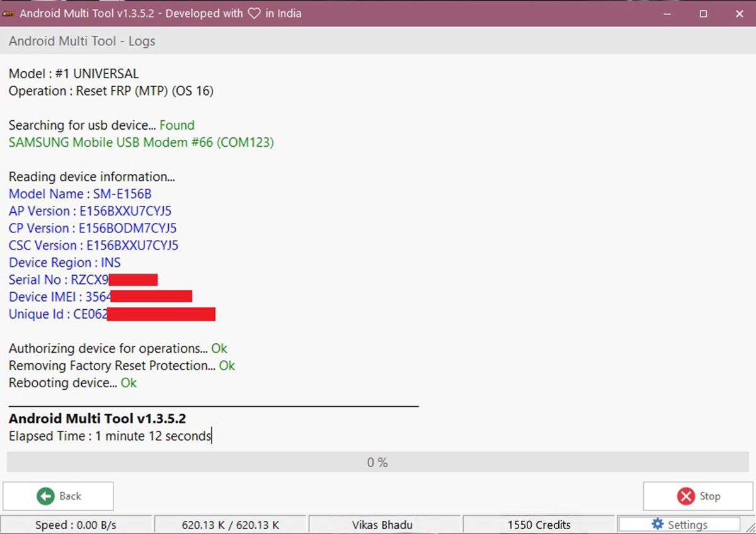The height and width of the screenshot is (534, 756).
Task: Click the Back button
Action: click(58, 496)
